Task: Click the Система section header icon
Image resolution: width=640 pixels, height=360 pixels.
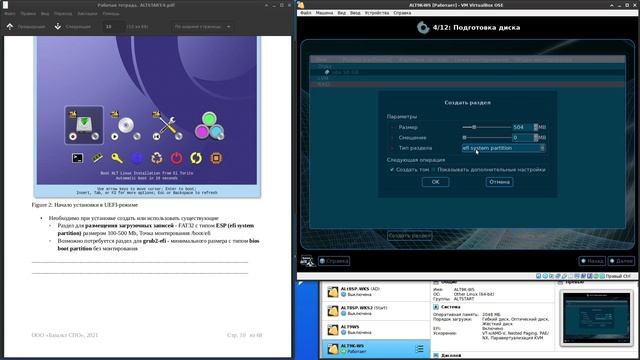Action: (436, 307)
